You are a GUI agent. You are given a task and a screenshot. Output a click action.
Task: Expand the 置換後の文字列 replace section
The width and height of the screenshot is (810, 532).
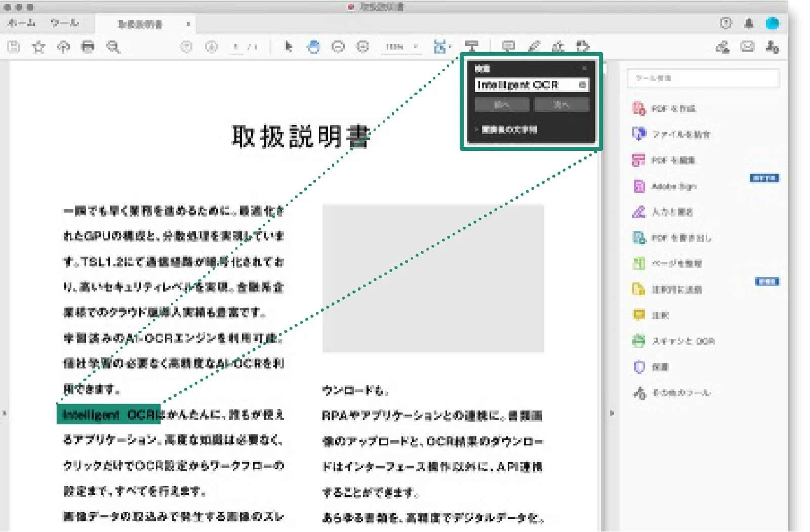point(506,130)
